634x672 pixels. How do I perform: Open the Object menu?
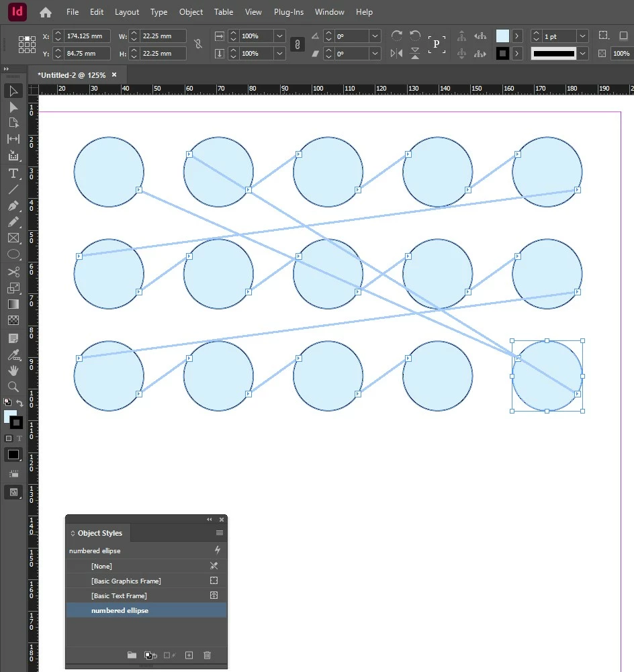click(191, 12)
